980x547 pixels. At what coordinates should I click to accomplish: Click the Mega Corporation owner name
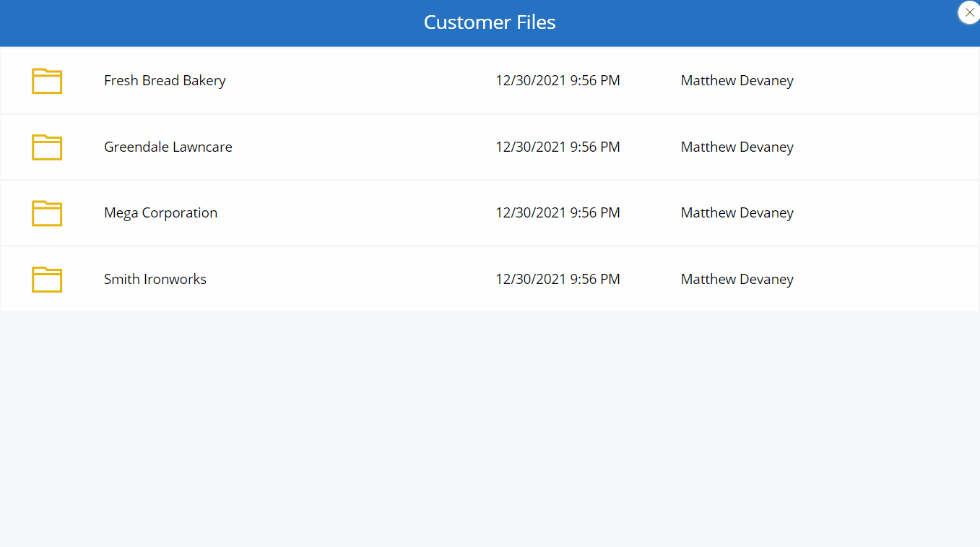click(737, 213)
